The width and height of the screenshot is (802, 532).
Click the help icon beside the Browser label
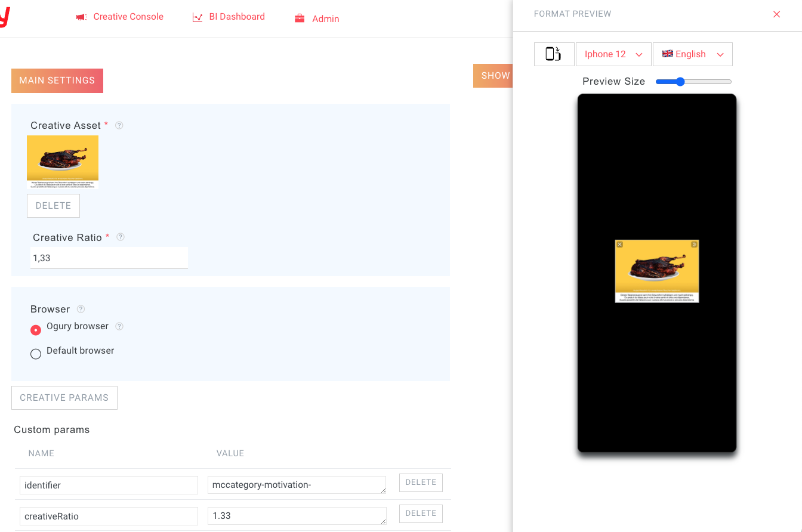point(79,309)
